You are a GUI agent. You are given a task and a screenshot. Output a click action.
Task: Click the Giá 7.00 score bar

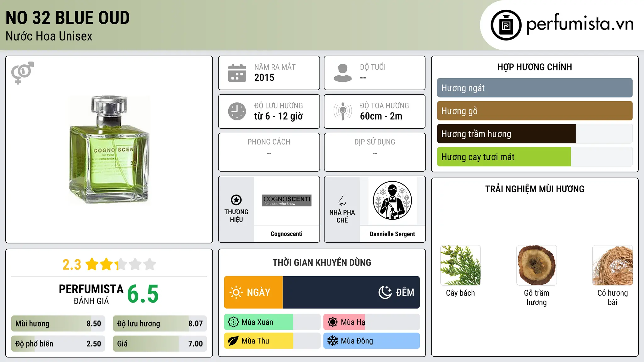[160, 344]
